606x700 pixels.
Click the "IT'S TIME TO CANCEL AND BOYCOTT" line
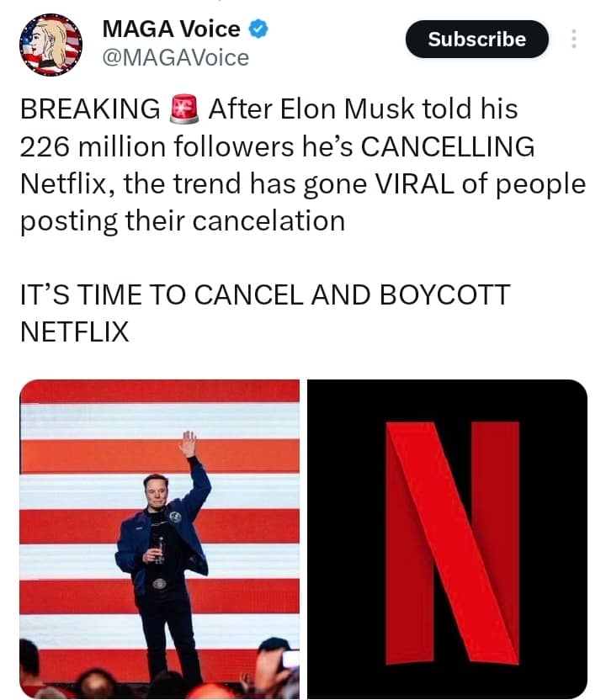tap(263, 295)
